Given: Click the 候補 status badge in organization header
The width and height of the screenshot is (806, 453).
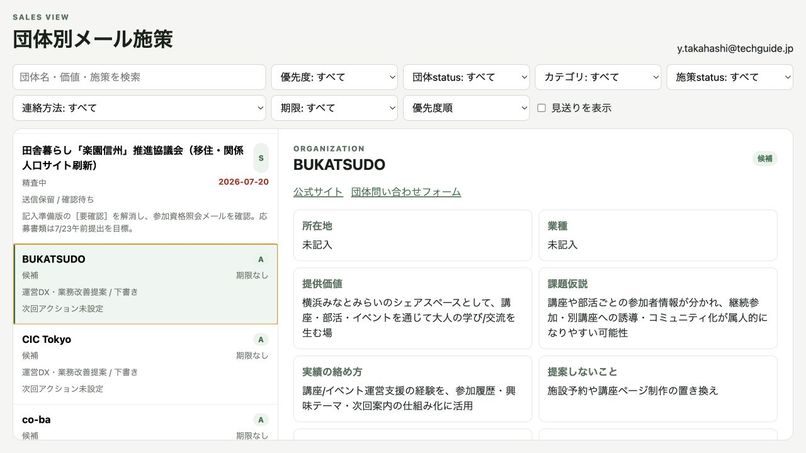Looking at the screenshot, I should pyautogui.click(x=765, y=158).
